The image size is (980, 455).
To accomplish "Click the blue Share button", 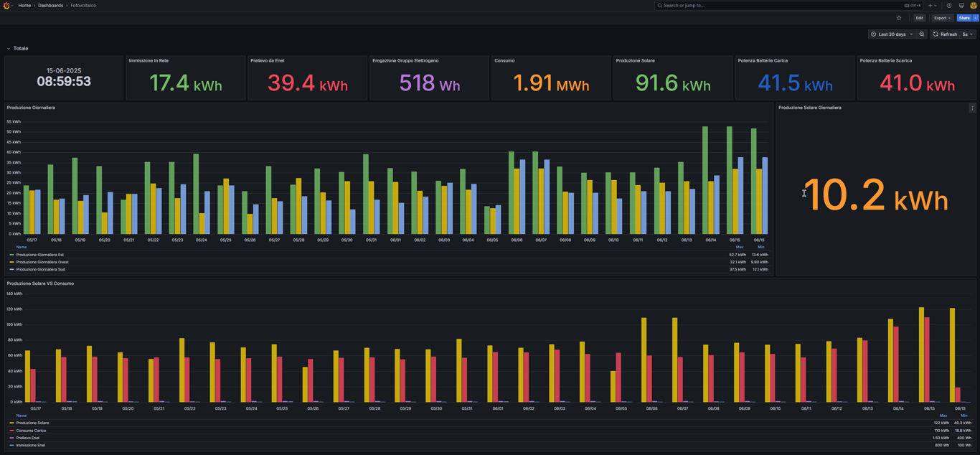I will coord(963,18).
